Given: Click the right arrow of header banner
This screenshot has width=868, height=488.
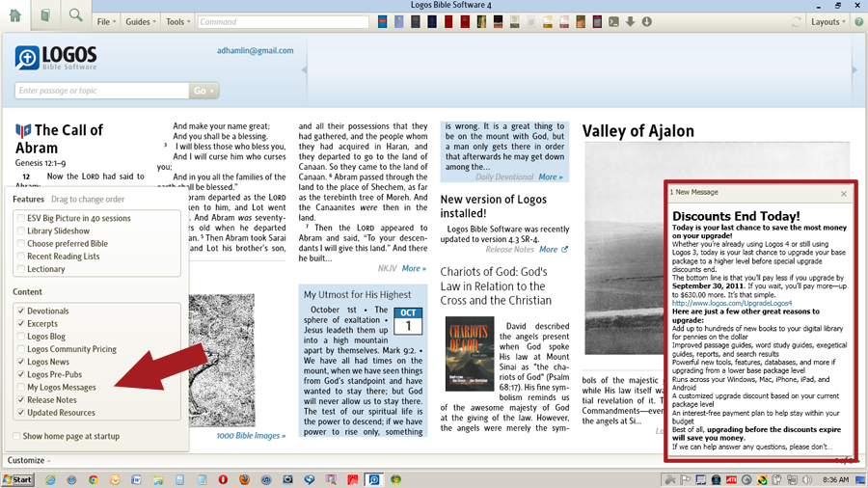Looking at the screenshot, I should 855,69.
